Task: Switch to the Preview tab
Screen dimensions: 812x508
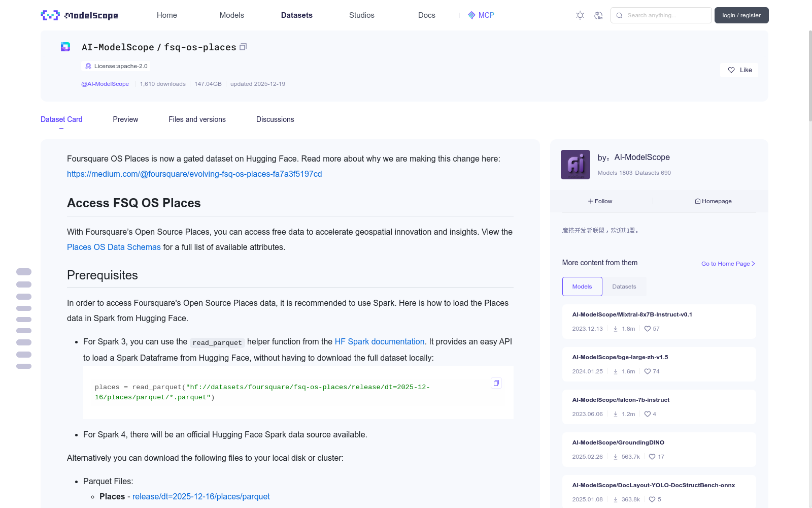Action: [125, 119]
